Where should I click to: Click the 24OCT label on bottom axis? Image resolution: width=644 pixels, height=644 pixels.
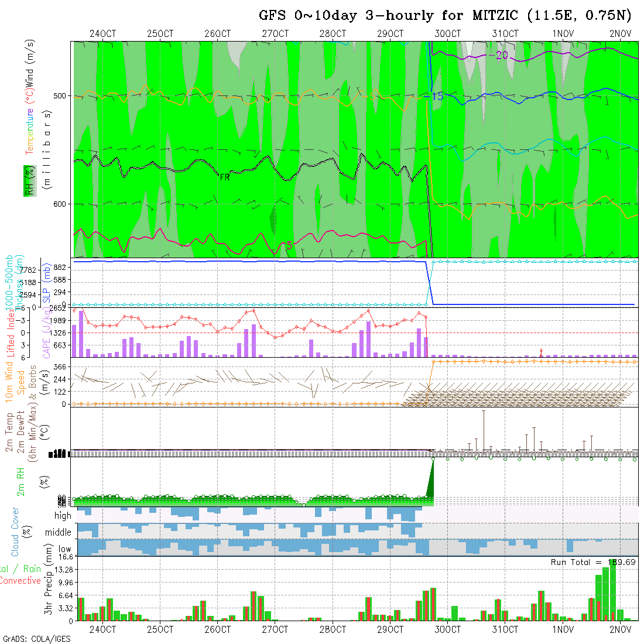click(x=102, y=629)
